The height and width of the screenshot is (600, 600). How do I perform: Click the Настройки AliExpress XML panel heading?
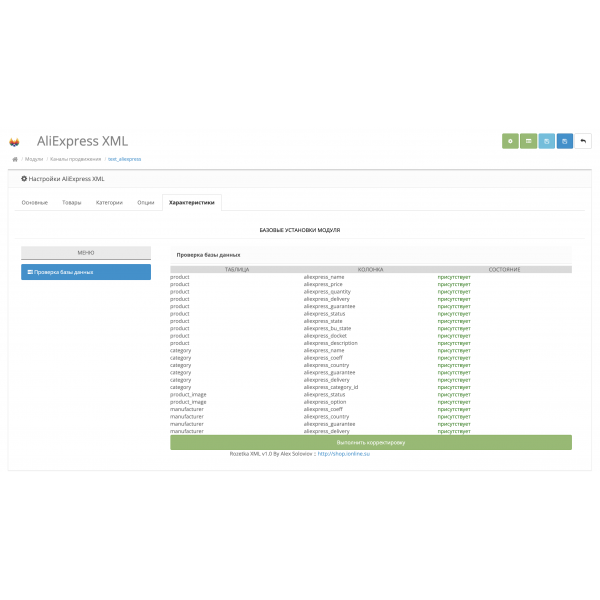tap(63, 179)
